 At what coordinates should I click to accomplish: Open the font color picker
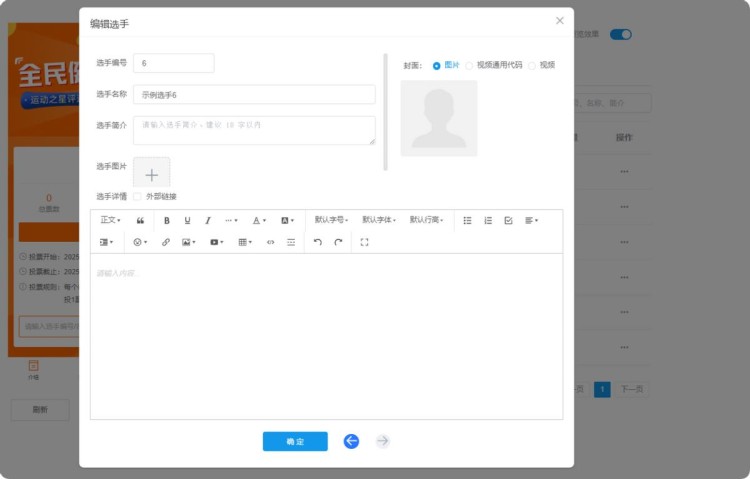(258, 220)
